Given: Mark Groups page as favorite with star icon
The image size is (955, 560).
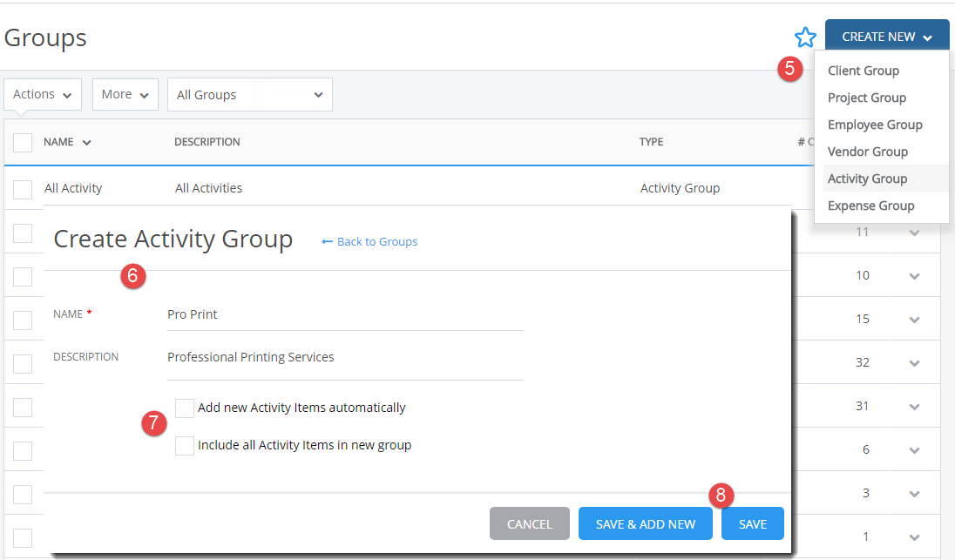Looking at the screenshot, I should point(805,37).
